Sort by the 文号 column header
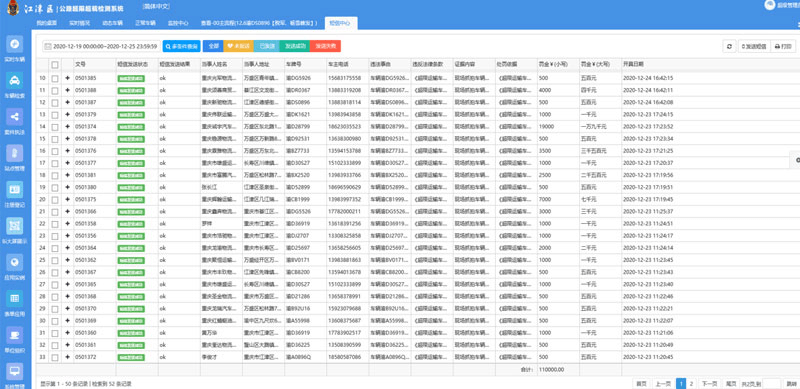 coord(80,65)
